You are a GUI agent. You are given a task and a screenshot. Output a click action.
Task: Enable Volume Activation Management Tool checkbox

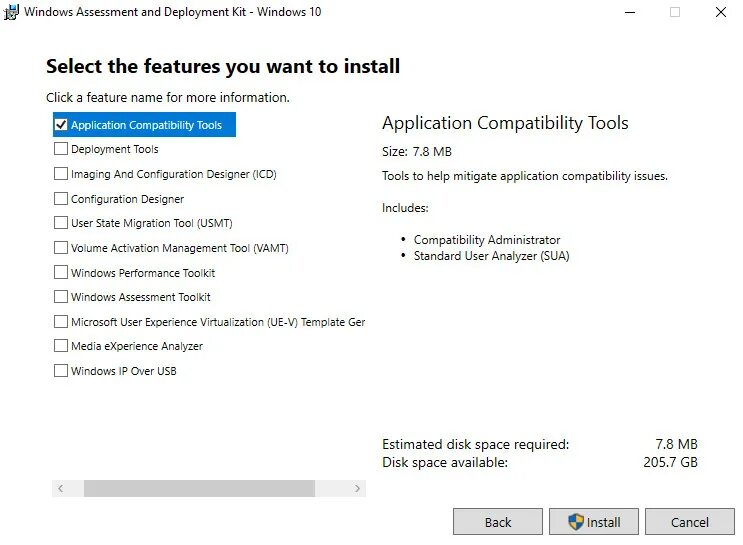61,248
